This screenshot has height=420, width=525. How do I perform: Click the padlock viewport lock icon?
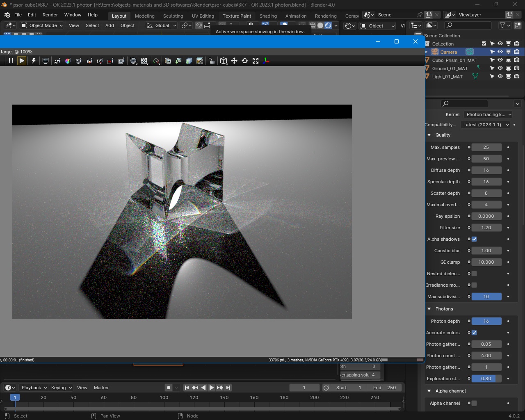[x=212, y=61]
